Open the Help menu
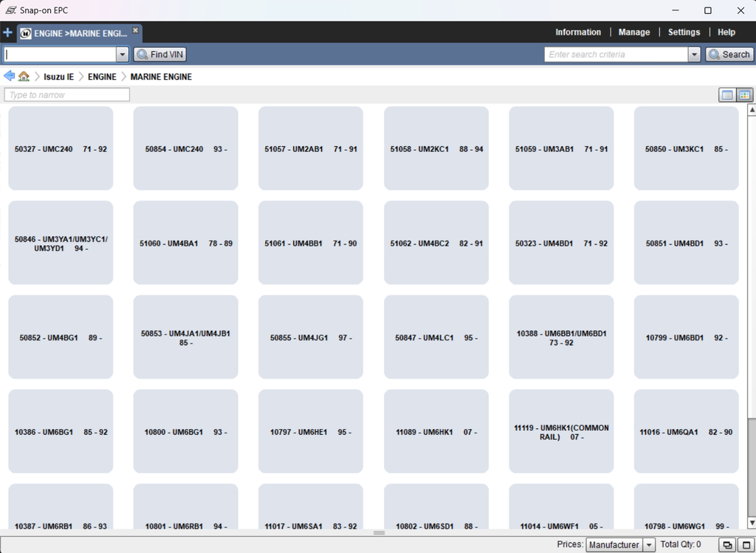The image size is (756, 553). pos(726,32)
